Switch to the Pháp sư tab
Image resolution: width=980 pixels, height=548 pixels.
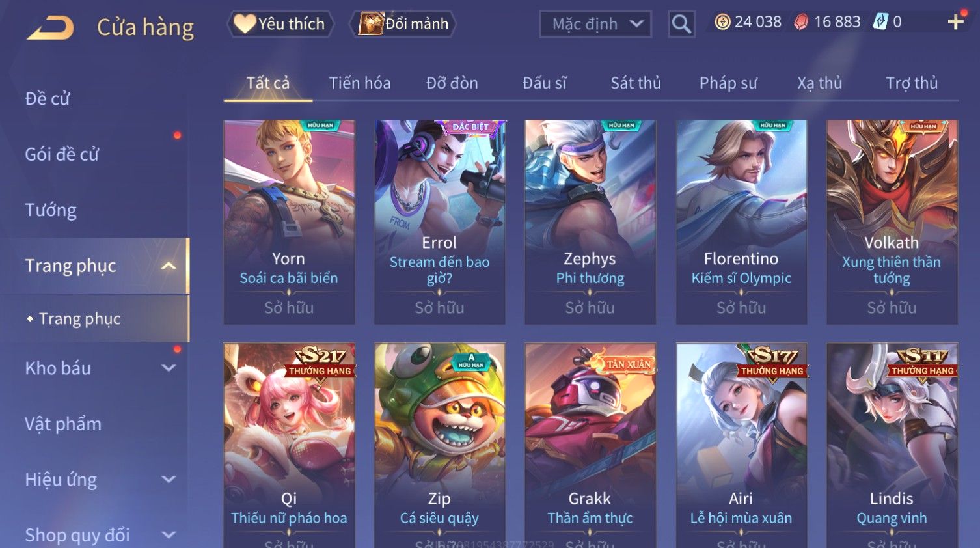pos(728,83)
